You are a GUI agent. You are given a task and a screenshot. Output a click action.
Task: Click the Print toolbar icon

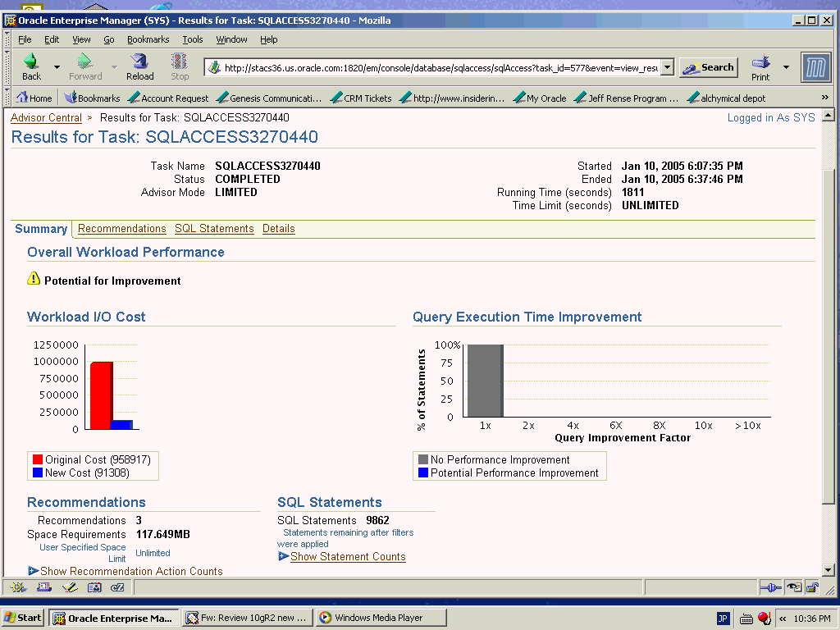[760, 66]
